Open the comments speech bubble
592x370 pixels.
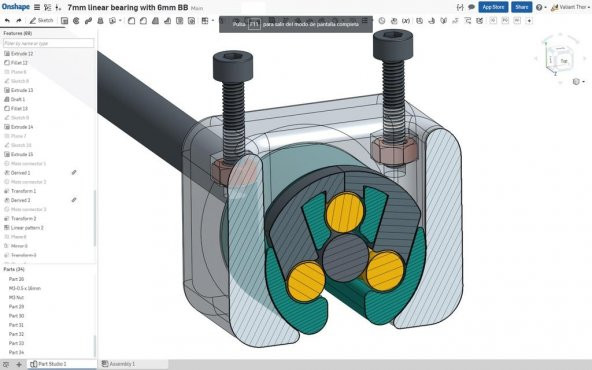(471, 7)
